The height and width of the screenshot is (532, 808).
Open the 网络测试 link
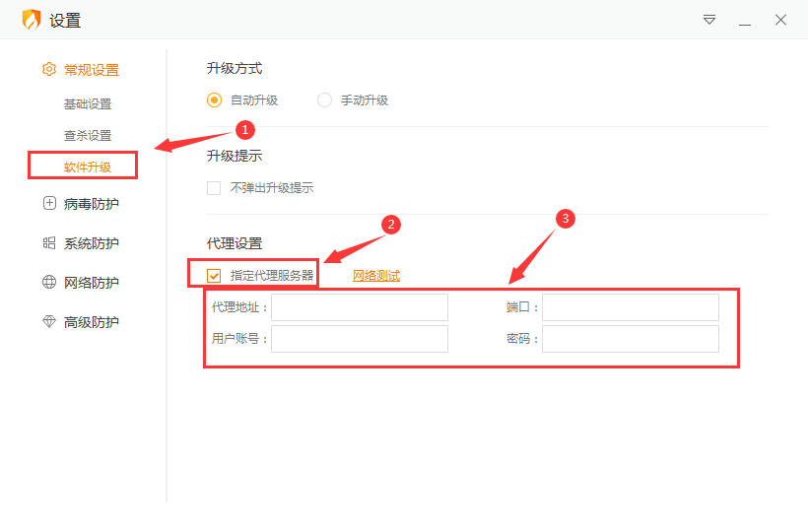tap(376, 276)
